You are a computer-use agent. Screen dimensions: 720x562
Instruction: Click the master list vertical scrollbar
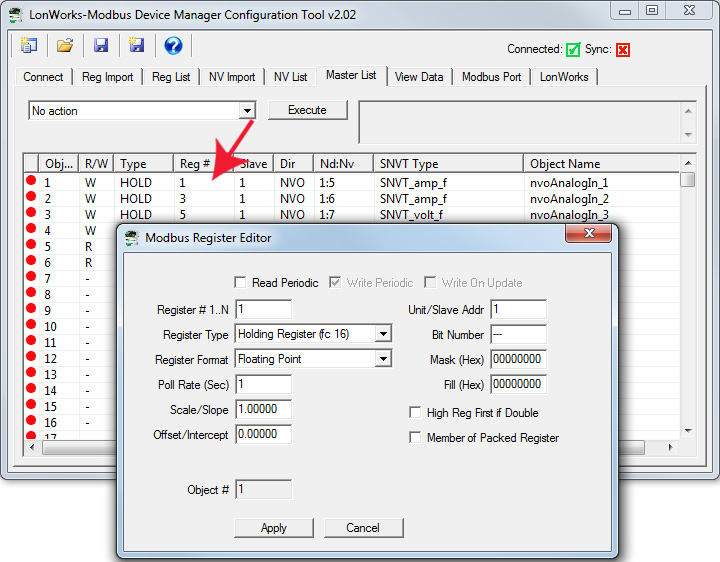click(x=688, y=300)
